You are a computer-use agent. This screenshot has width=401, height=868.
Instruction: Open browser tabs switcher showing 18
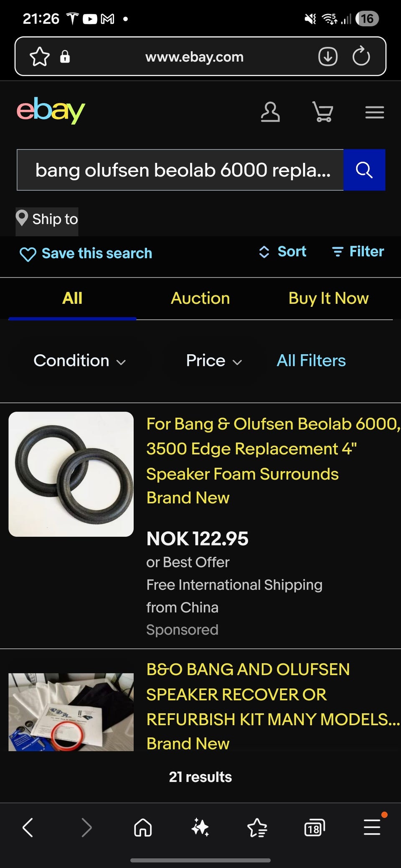(315, 827)
